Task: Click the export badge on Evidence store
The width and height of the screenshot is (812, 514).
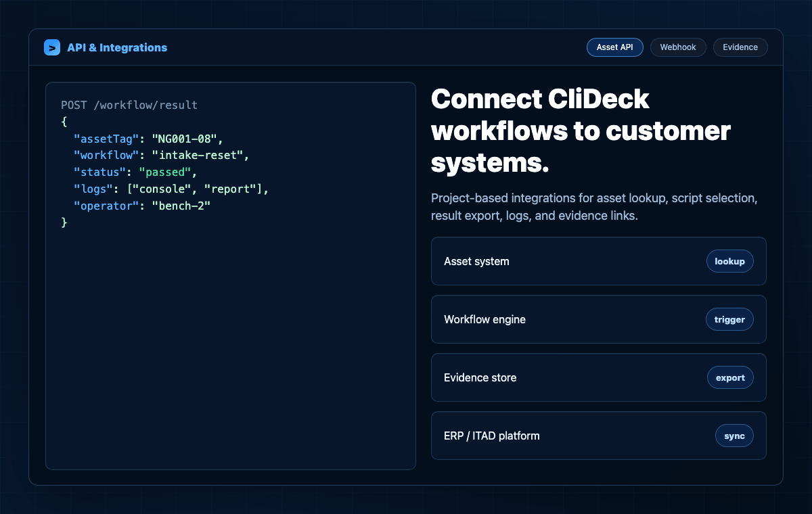Action: (x=730, y=377)
